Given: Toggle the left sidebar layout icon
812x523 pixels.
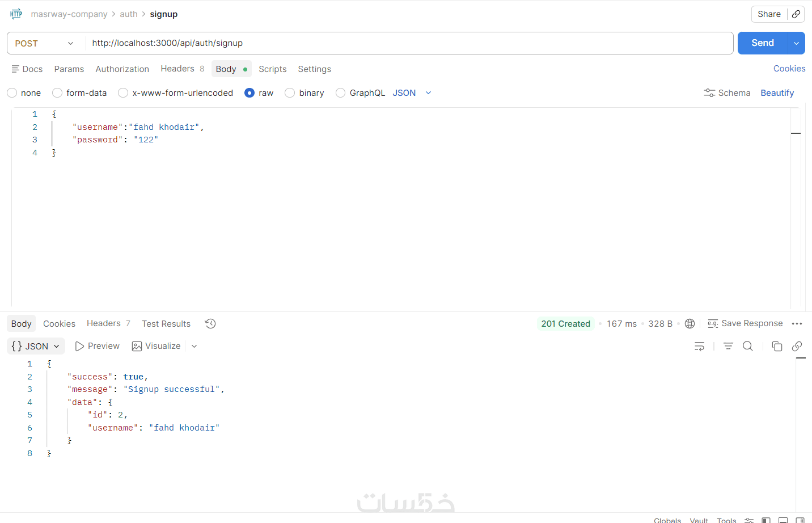Looking at the screenshot, I should pos(766,520).
